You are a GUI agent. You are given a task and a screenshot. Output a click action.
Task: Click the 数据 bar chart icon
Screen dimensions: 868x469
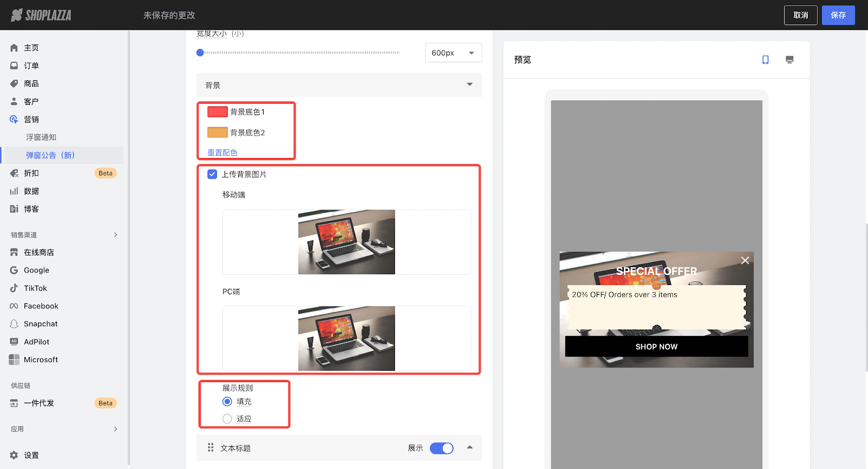[14, 191]
